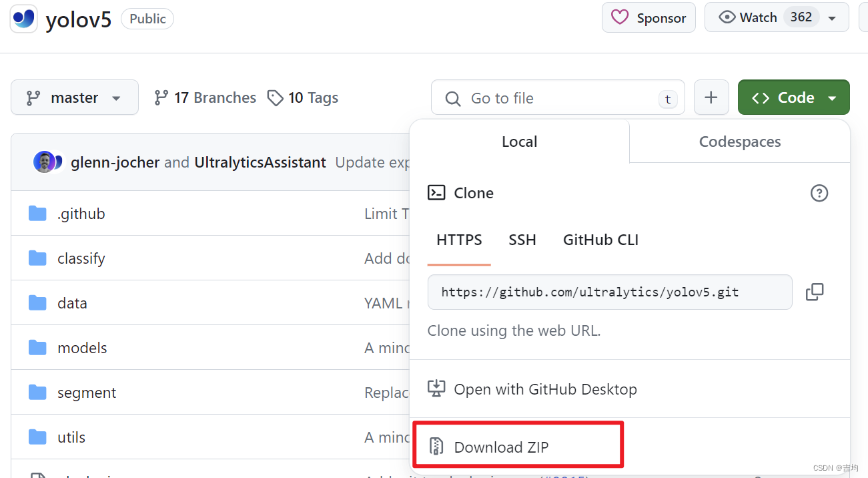Image resolution: width=868 pixels, height=478 pixels.
Task: Open the 10 Tags link
Action: click(x=303, y=98)
